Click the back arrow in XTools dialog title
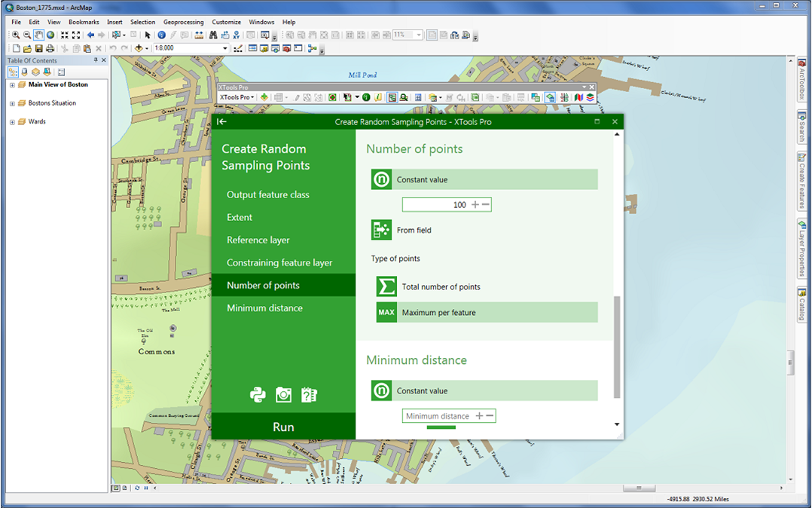 coord(221,121)
